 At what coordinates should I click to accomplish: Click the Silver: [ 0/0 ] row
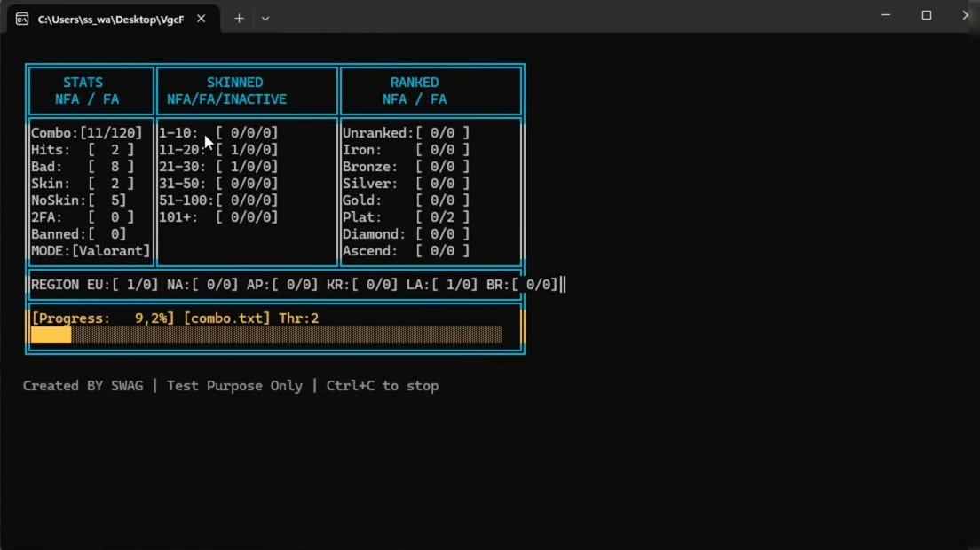point(406,184)
